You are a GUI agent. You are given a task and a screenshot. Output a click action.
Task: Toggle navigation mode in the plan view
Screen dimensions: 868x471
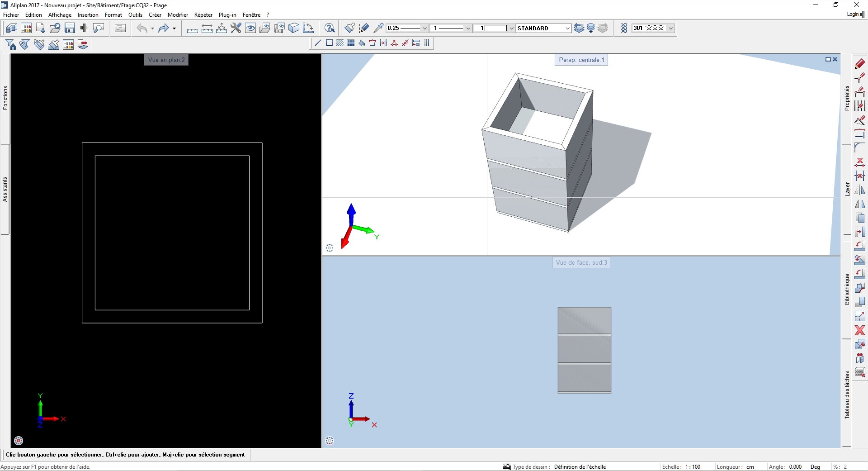tap(19, 440)
